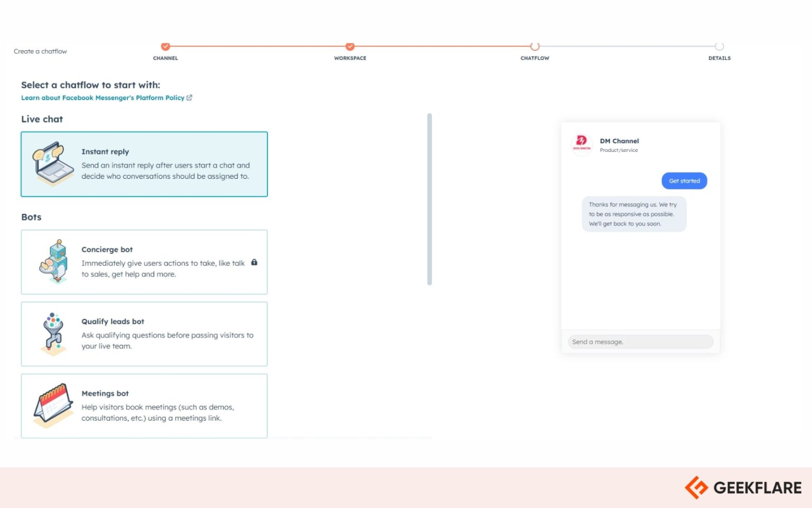Click the Send a message input field

(641, 342)
